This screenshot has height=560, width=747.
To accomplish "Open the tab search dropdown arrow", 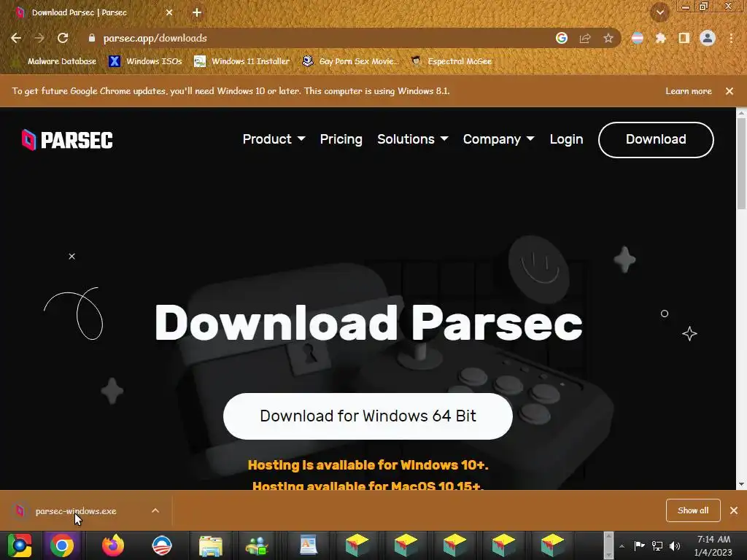I will (660, 13).
